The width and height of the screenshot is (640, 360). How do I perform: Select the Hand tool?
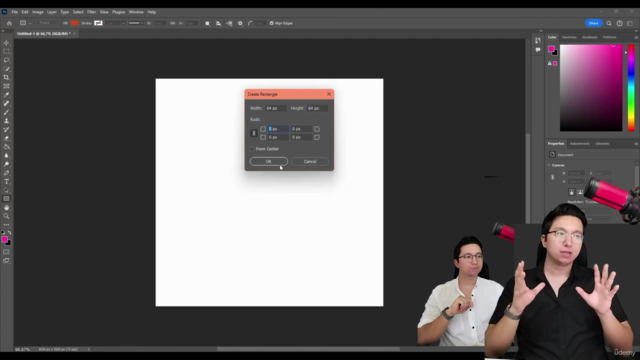[x=6, y=207]
